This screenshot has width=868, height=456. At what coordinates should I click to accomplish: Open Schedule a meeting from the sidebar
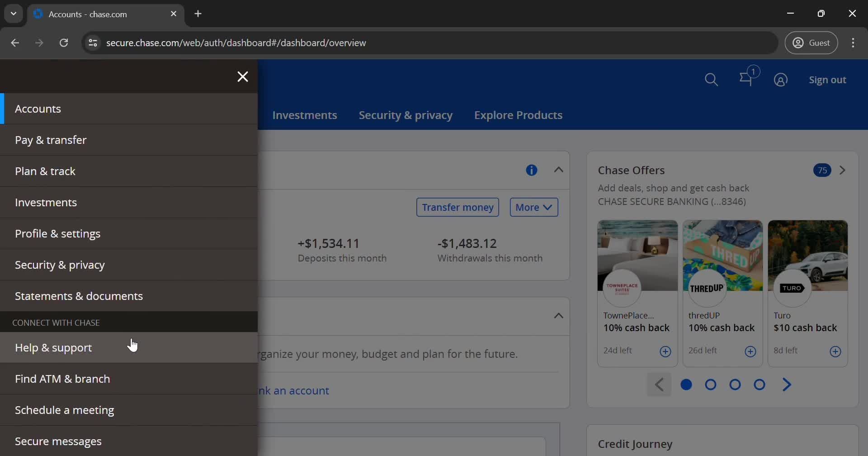coord(65,410)
